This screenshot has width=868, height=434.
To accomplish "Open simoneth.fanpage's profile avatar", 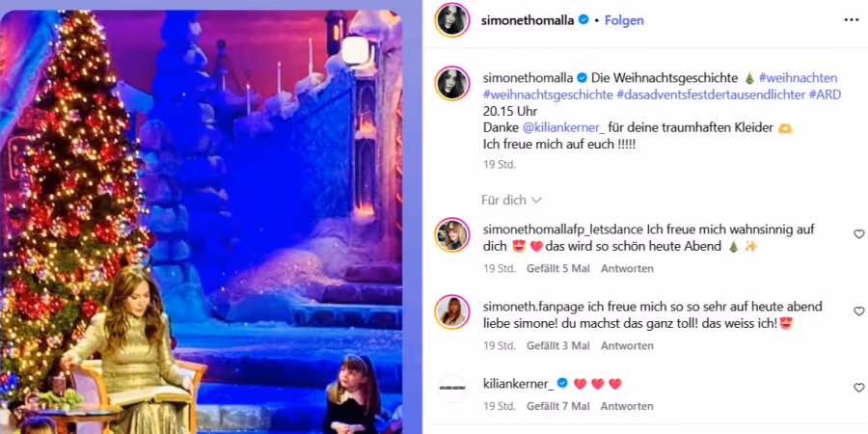I will 452,312.
